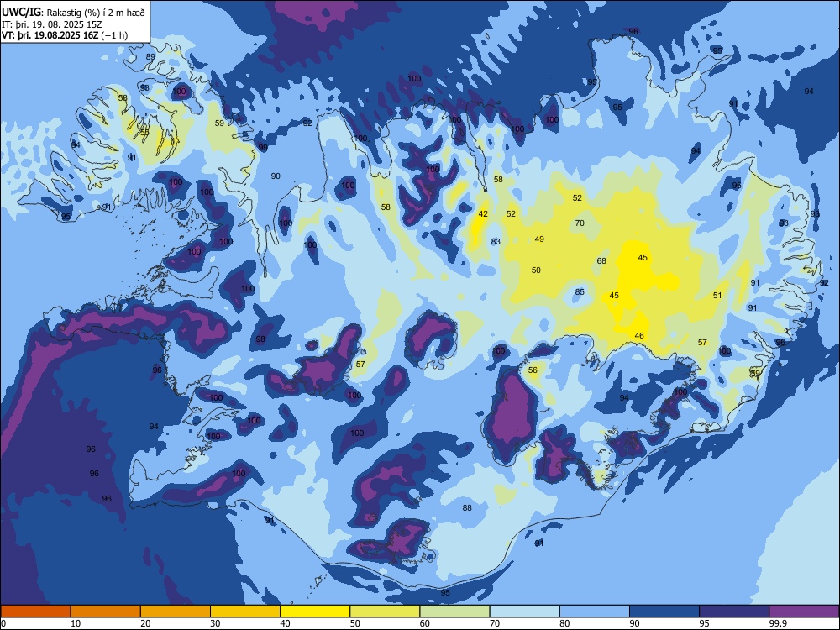840x630 pixels.
Task: Click the map value "70" inside the yellow region
Action: pyautogui.click(x=580, y=223)
